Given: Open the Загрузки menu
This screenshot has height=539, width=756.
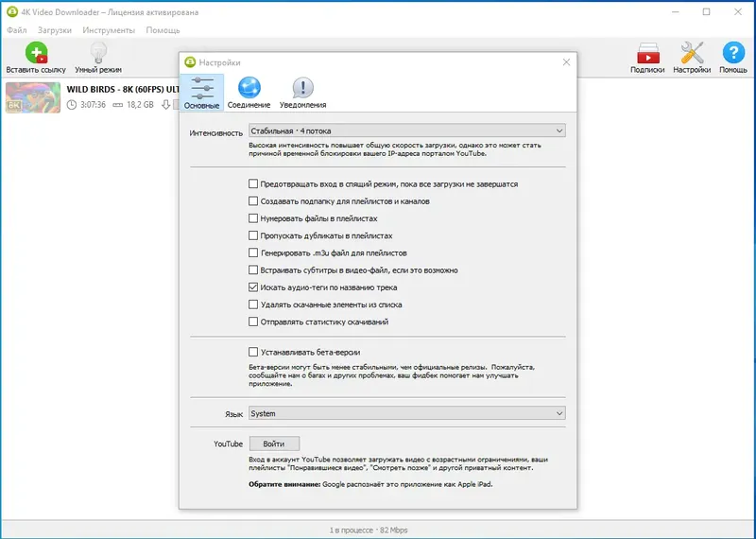Looking at the screenshot, I should point(55,30).
